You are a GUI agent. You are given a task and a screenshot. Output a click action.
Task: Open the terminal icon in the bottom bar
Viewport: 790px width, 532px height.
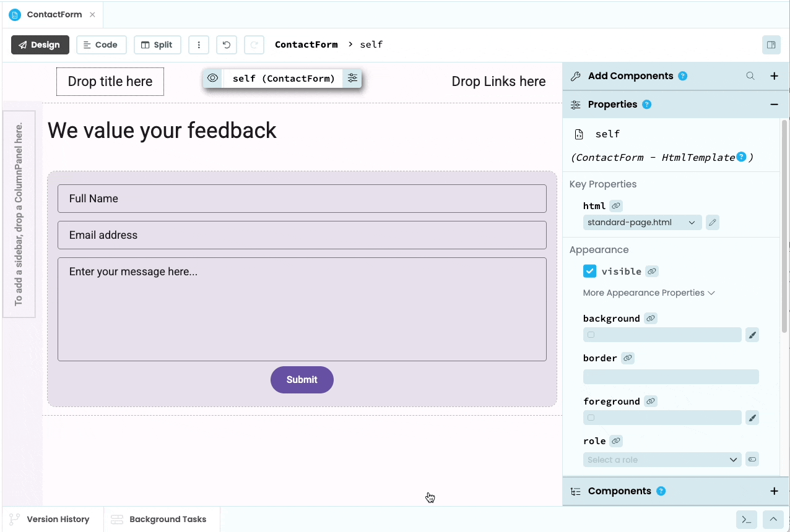746,520
